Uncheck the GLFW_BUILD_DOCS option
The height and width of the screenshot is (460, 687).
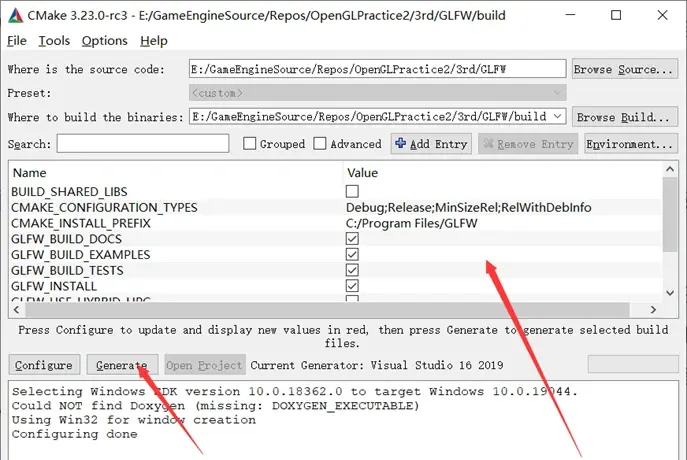352,239
